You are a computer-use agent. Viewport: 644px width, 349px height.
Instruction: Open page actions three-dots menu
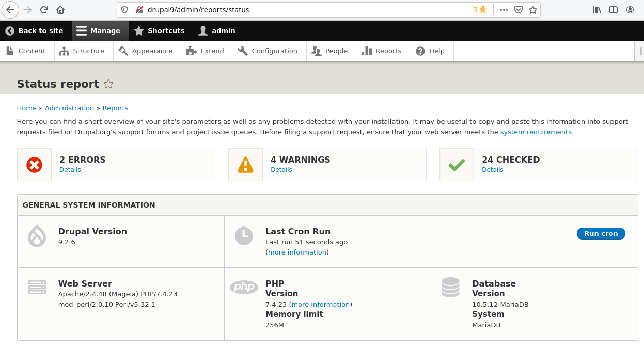point(504,10)
